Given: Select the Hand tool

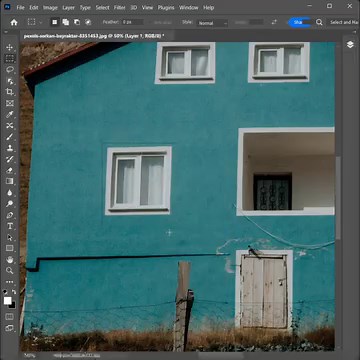Looking at the screenshot, I should coord(10,260).
